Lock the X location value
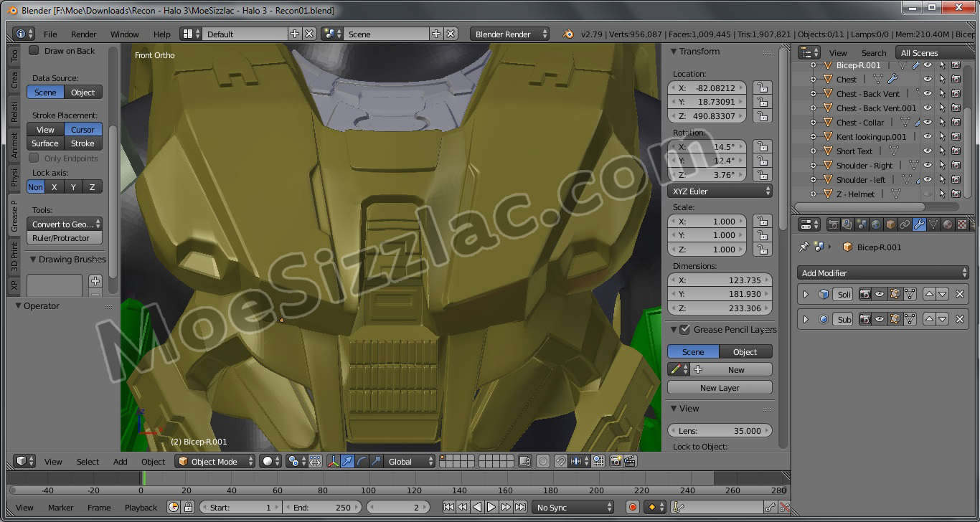The width and height of the screenshot is (980, 522). tap(762, 88)
